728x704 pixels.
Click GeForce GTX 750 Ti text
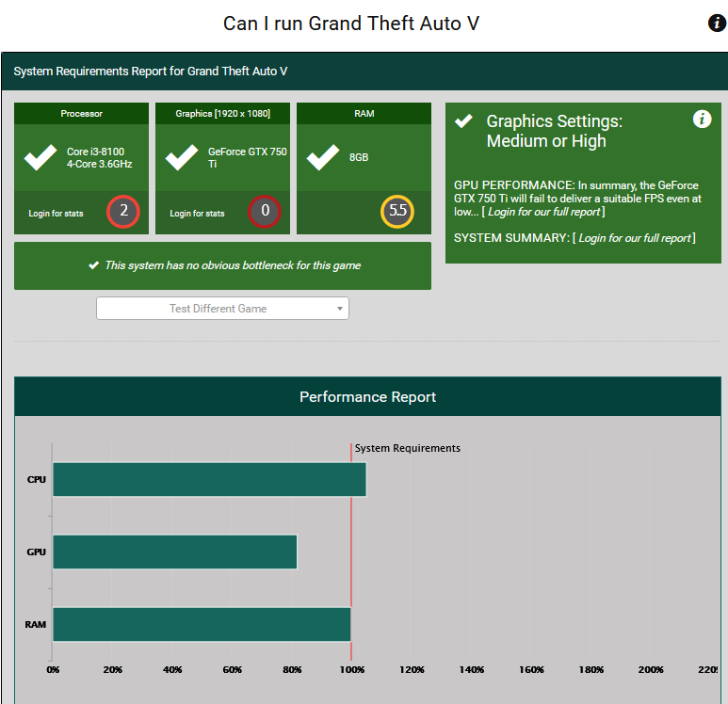coord(247,158)
